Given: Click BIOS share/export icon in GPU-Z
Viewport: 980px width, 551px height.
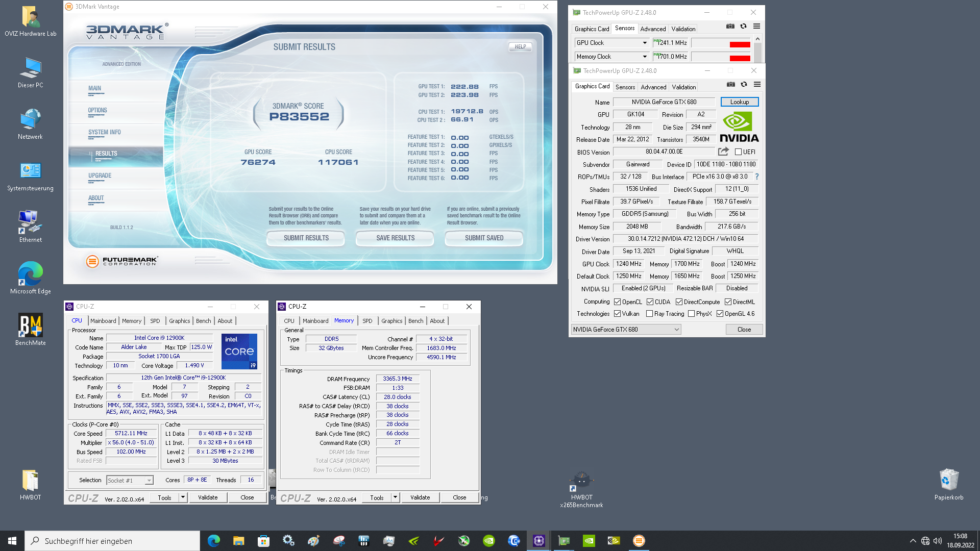Looking at the screenshot, I should point(723,152).
